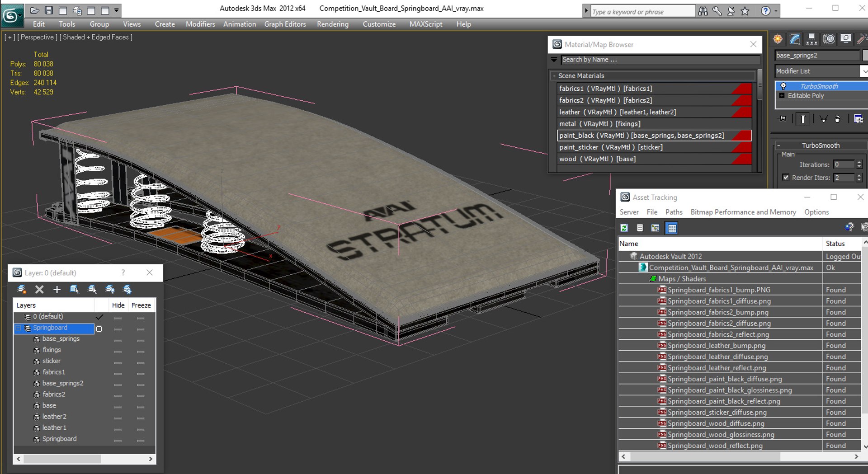
Task: Expand InfoCenter search arrow toggle
Action: tap(586, 11)
